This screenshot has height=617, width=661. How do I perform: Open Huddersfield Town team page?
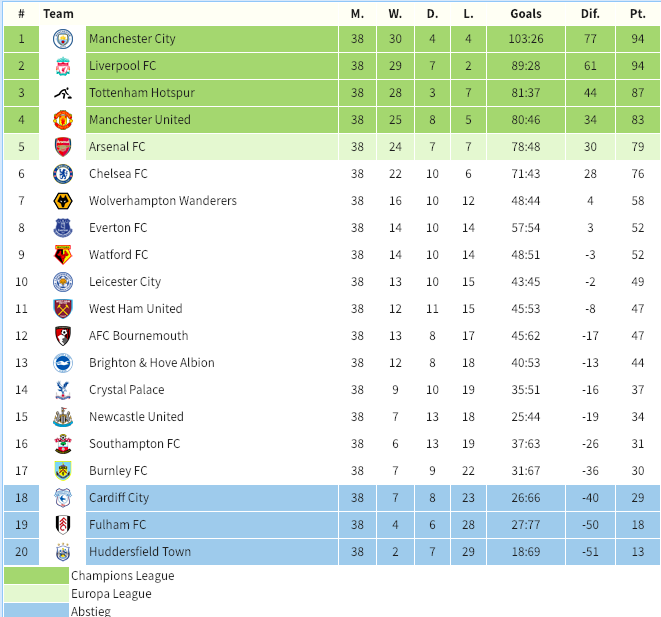click(x=140, y=551)
